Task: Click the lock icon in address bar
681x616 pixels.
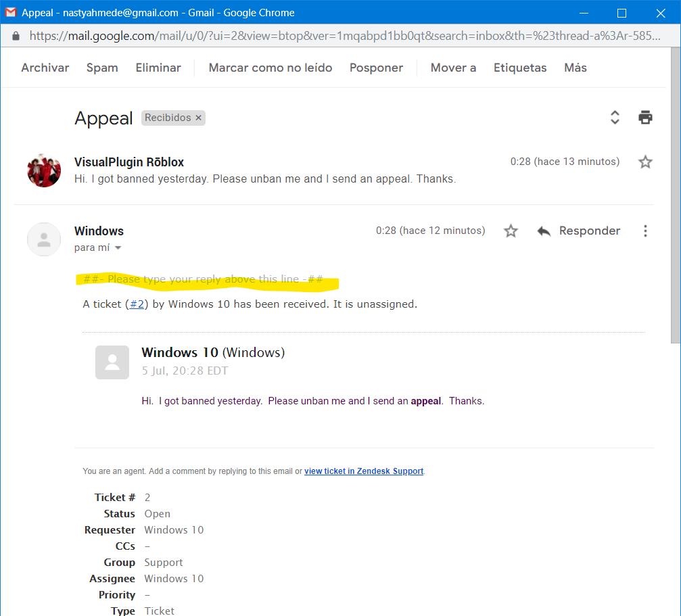Action: [16, 36]
